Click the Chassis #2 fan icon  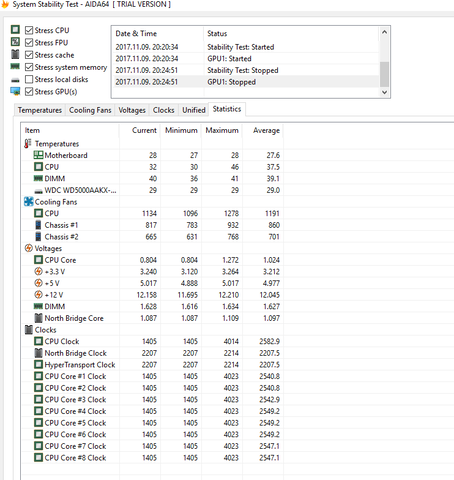(39, 237)
